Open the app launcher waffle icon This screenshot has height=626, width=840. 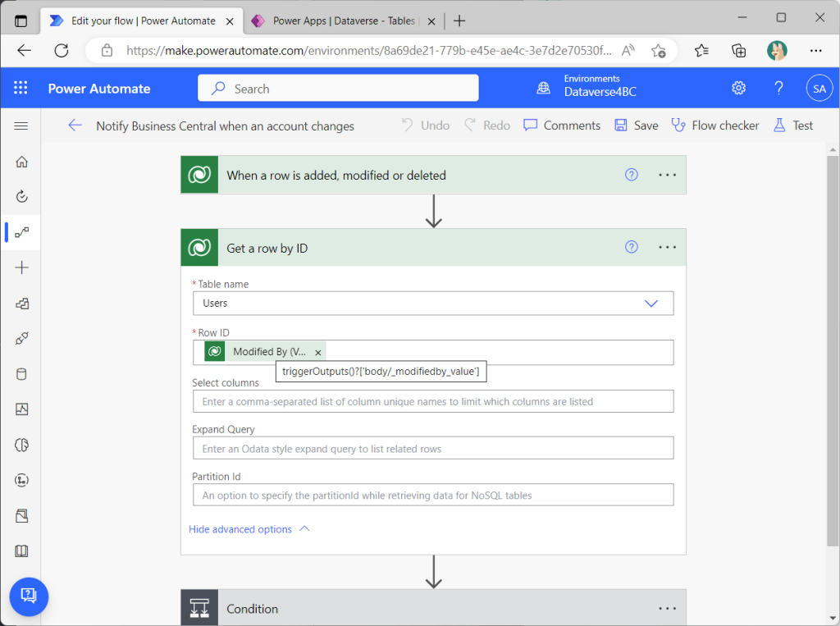point(21,88)
